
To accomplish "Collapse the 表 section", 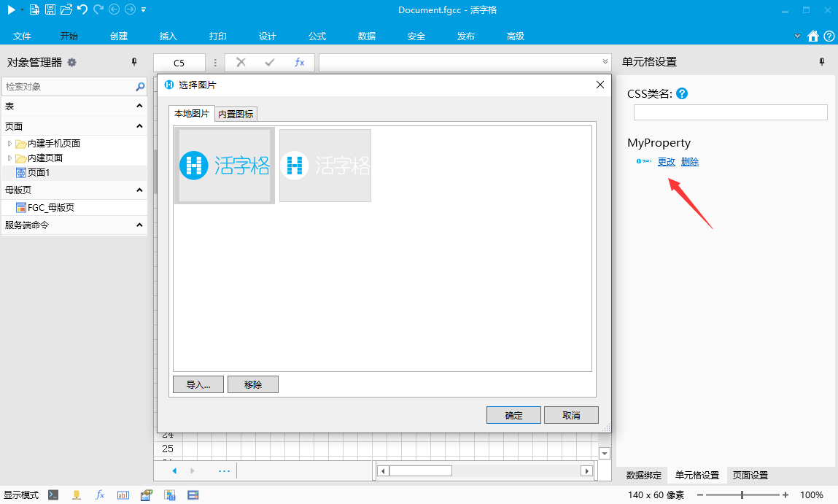I will (139, 106).
